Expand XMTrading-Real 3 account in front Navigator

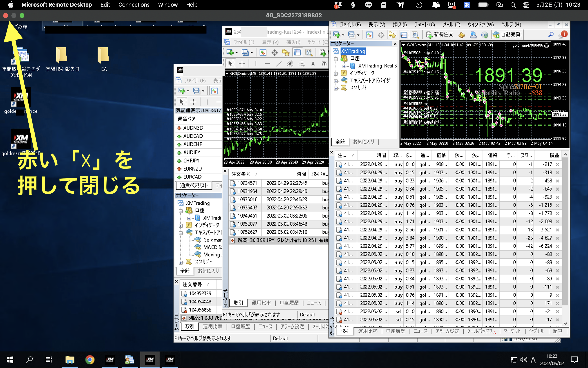click(x=344, y=66)
